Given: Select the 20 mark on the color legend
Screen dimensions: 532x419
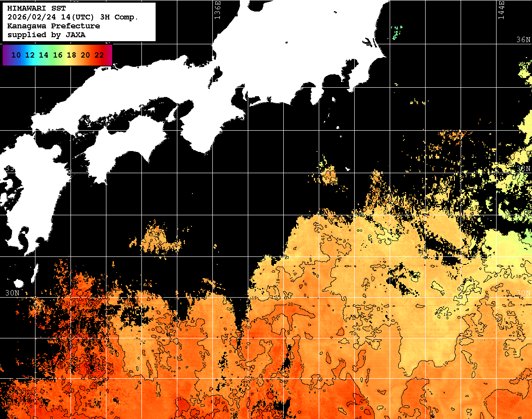Looking at the screenshot, I should [x=86, y=55].
